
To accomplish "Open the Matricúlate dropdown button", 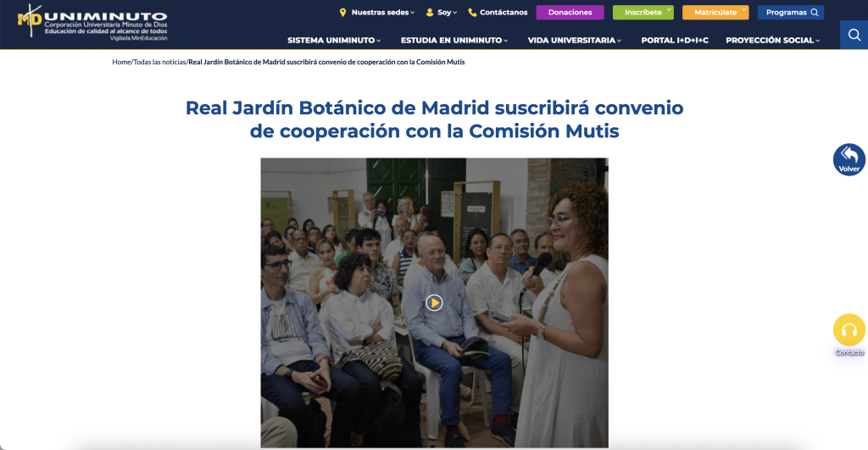I will tap(715, 12).
